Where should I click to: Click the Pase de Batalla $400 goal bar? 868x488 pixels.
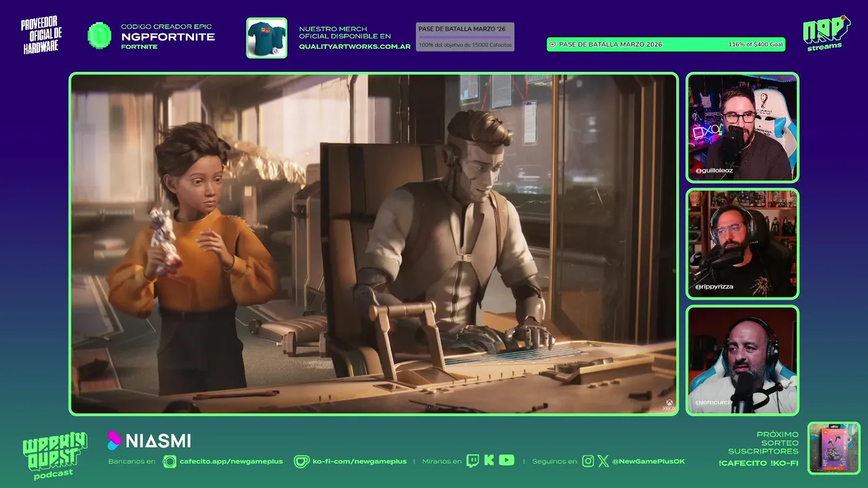(666, 44)
